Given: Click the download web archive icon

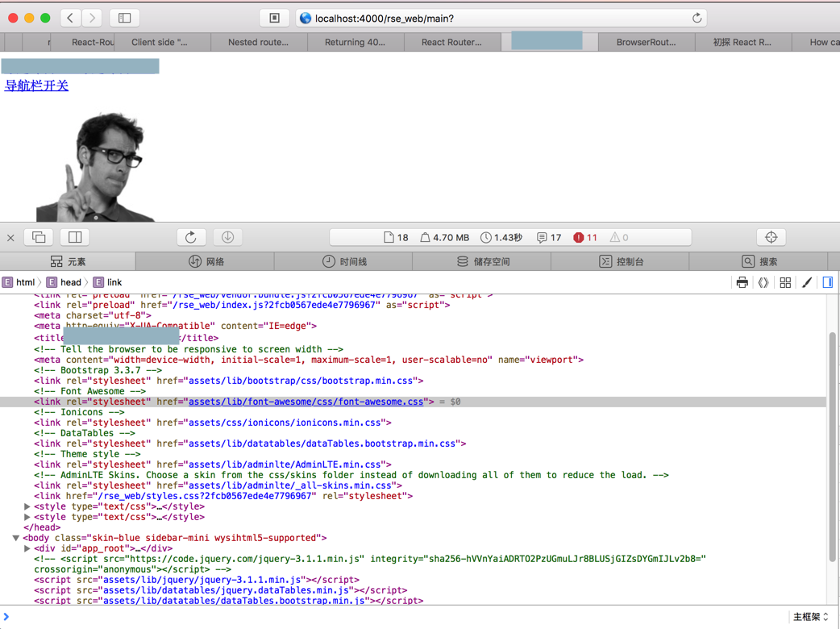Looking at the screenshot, I should (227, 237).
